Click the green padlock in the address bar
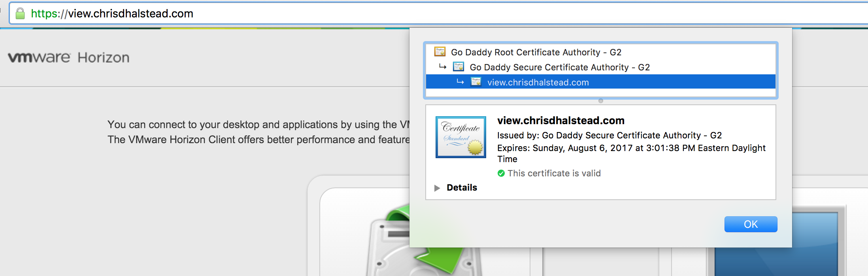 tap(20, 14)
